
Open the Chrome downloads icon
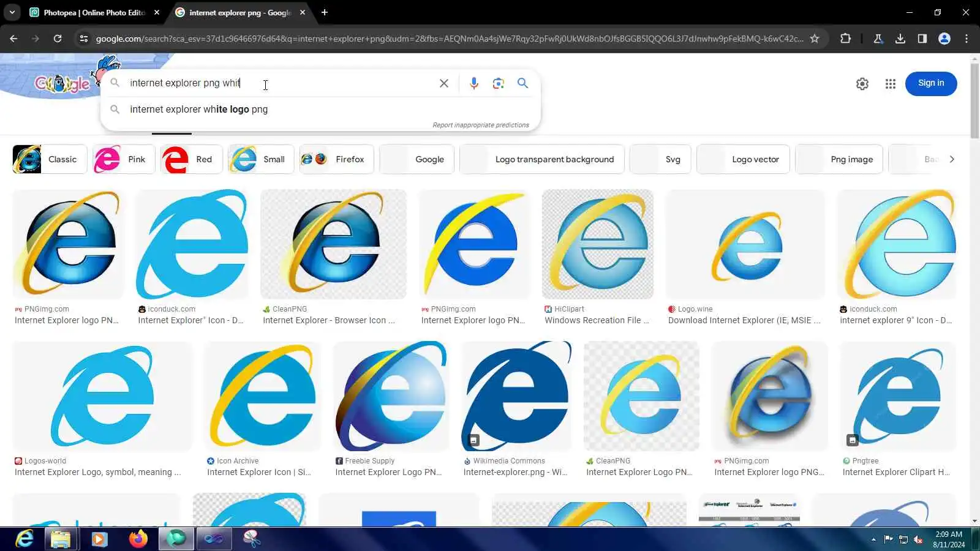(x=900, y=39)
